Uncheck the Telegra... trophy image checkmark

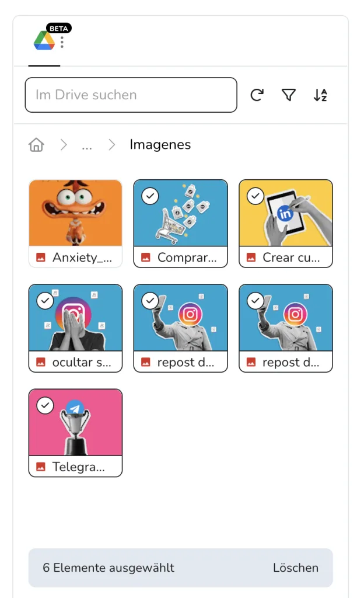coord(45,405)
